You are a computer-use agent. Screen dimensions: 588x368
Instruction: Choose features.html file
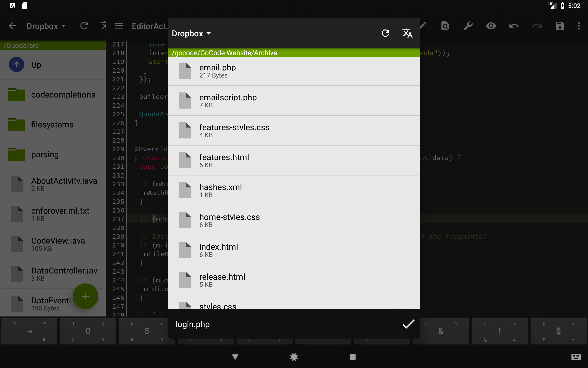[294, 161]
